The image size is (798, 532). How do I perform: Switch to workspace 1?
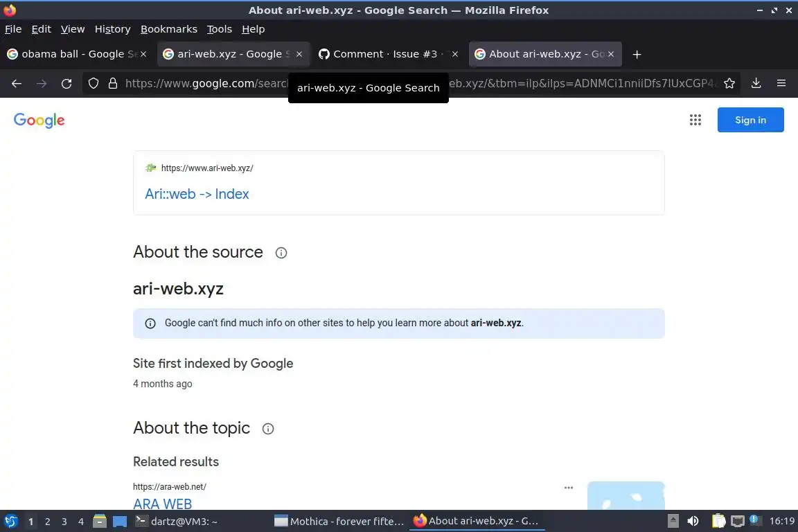click(x=31, y=522)
